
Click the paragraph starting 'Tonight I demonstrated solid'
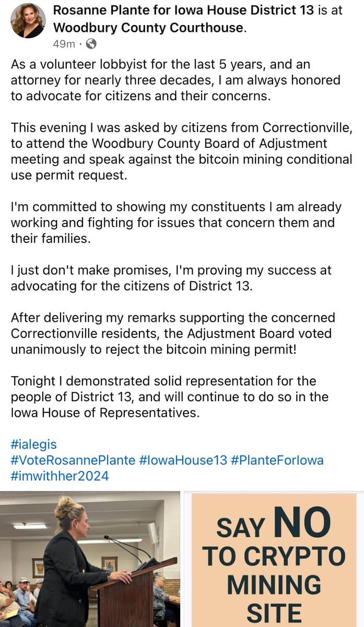(x=170, y=397)
